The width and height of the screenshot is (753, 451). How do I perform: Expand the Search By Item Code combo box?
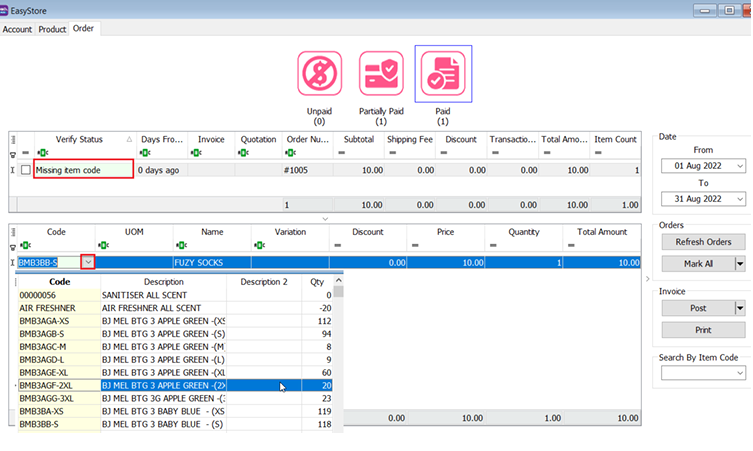[739, 373]
